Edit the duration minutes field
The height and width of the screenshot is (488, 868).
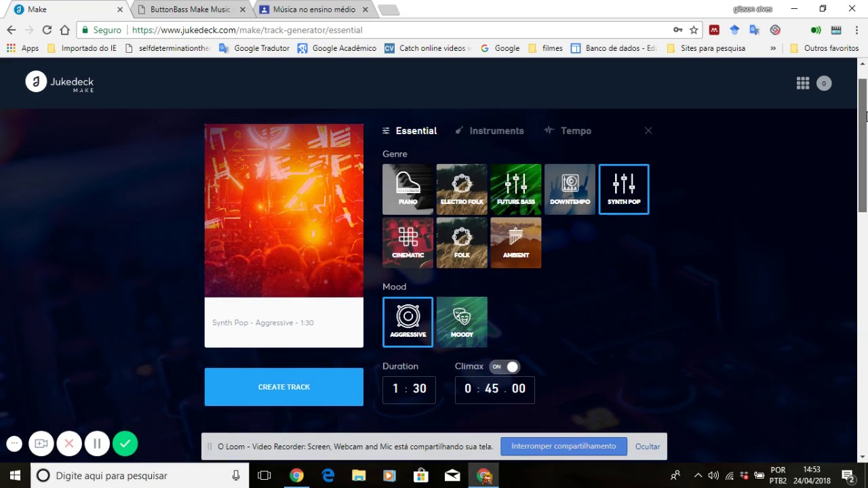pyautogui.click(x=395, y=389)
